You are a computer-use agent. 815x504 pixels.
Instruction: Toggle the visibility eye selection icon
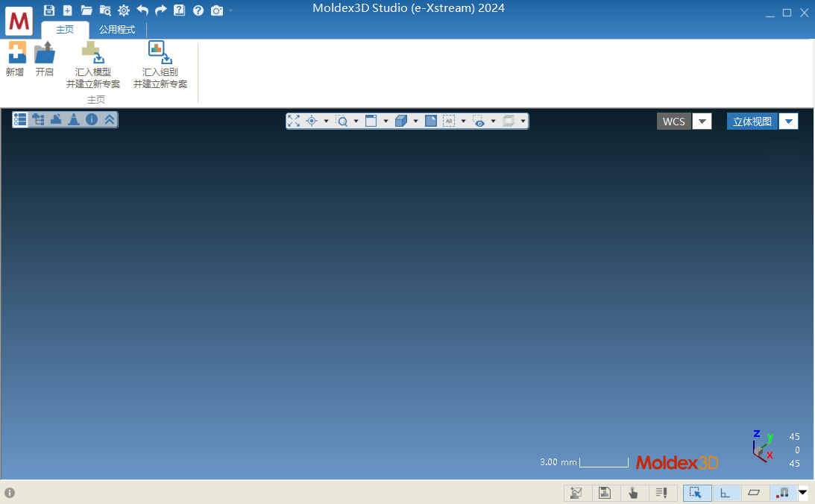(479, 121)
